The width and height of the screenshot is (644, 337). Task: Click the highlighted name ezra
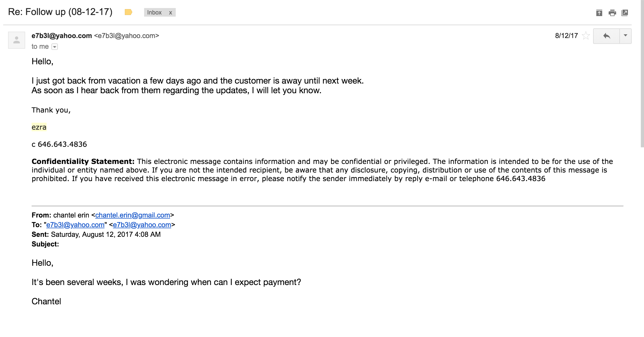tap(39, 127)
